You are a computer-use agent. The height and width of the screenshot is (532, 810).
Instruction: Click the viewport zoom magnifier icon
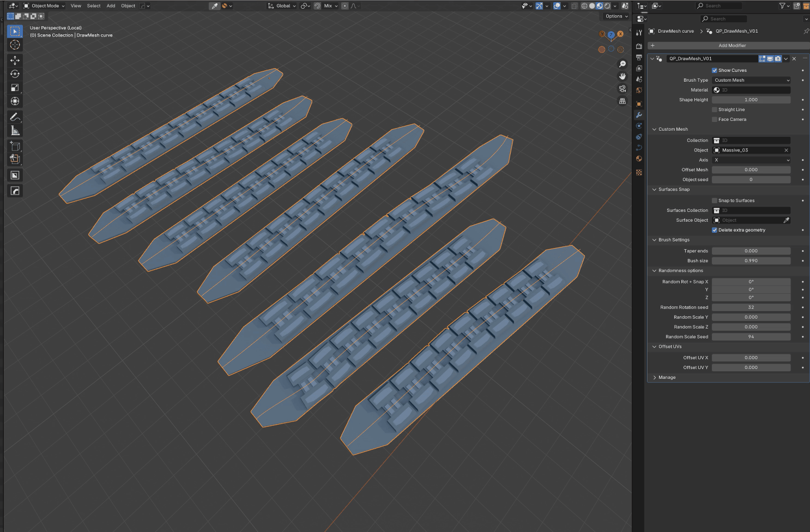click(622, 64)
